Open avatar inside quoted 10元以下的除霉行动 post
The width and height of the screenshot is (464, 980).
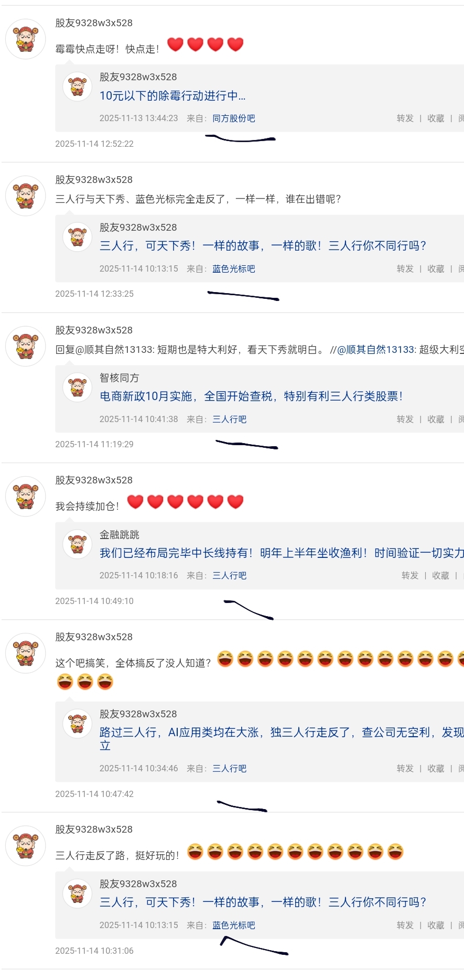point(78,87)
